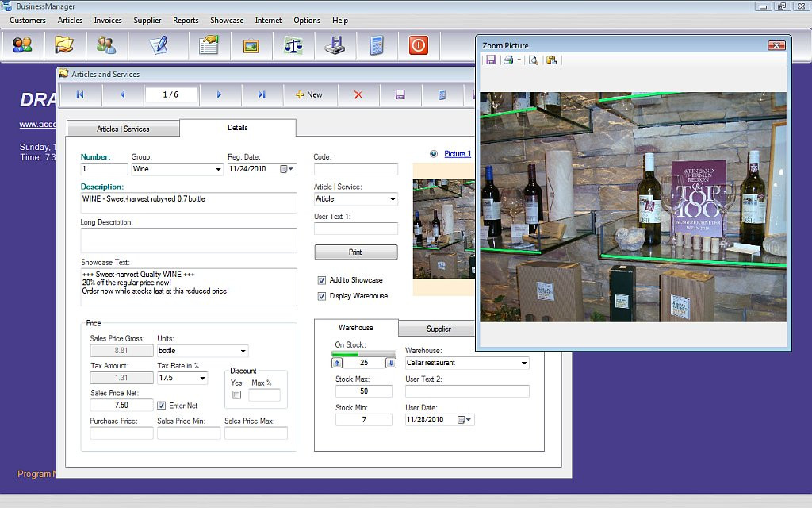Click the red power exit icon

click(x=419, y=45)
